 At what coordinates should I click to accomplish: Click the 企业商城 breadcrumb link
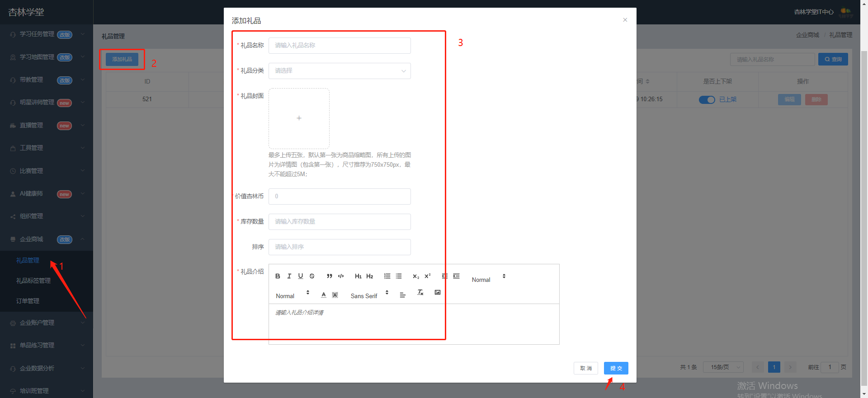click(x=807, y=35)
